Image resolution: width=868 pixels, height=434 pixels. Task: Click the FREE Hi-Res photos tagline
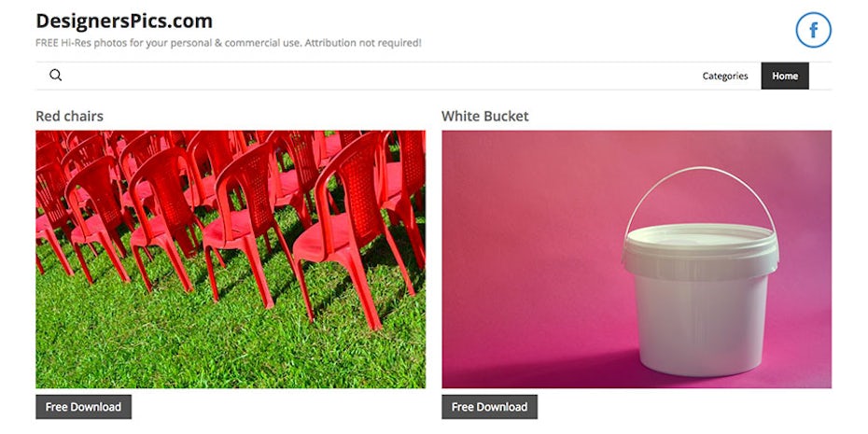pos(228,43)
